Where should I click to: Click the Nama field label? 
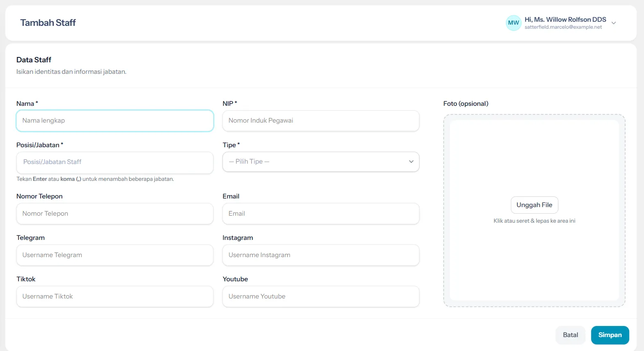pos(27,104)
